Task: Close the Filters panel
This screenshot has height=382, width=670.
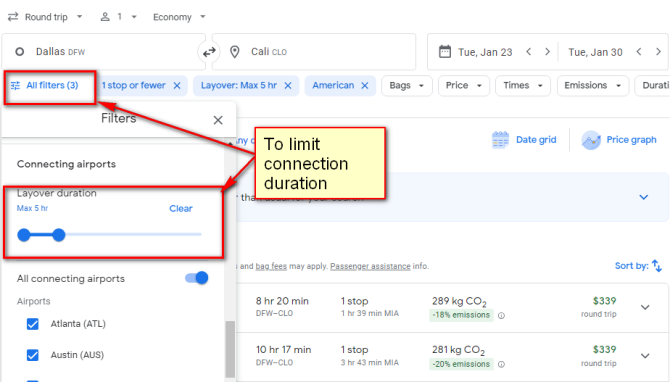Action: [218, 120]
